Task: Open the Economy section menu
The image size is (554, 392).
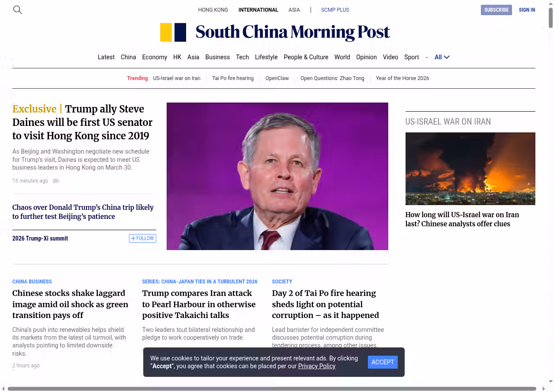Action: coord(155,57)
